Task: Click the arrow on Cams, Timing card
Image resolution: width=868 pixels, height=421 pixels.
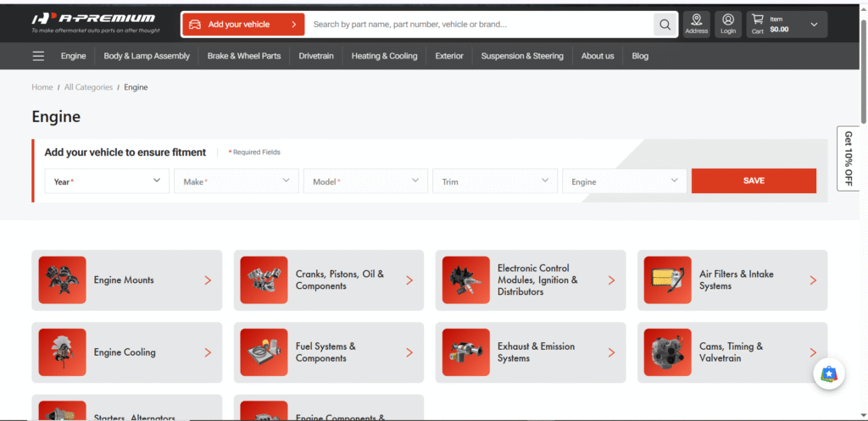Action: pos(813,352)
